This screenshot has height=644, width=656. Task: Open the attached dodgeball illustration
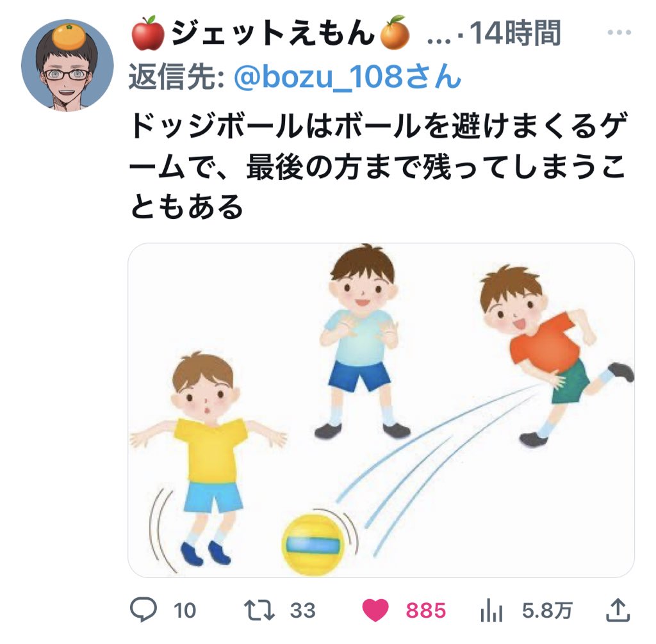(381, 410)
